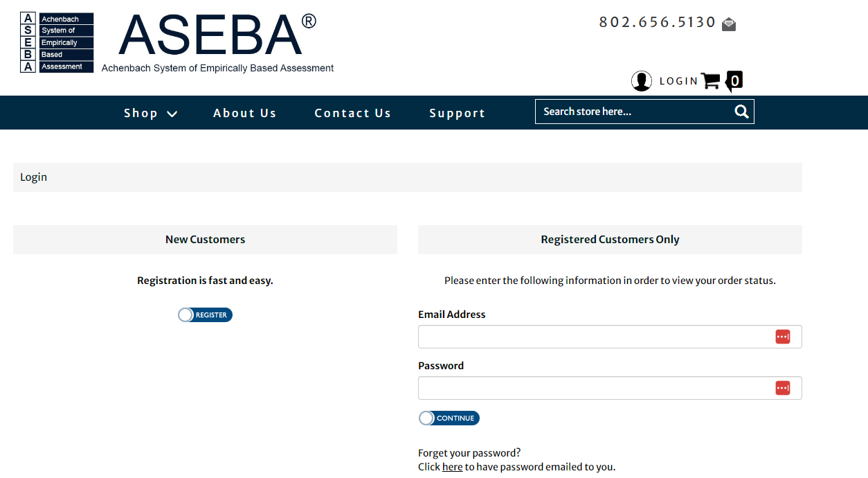Screen dimensions: 868x478
Task: Click the cart item count badge showing 0
Action: click(734, 81)
